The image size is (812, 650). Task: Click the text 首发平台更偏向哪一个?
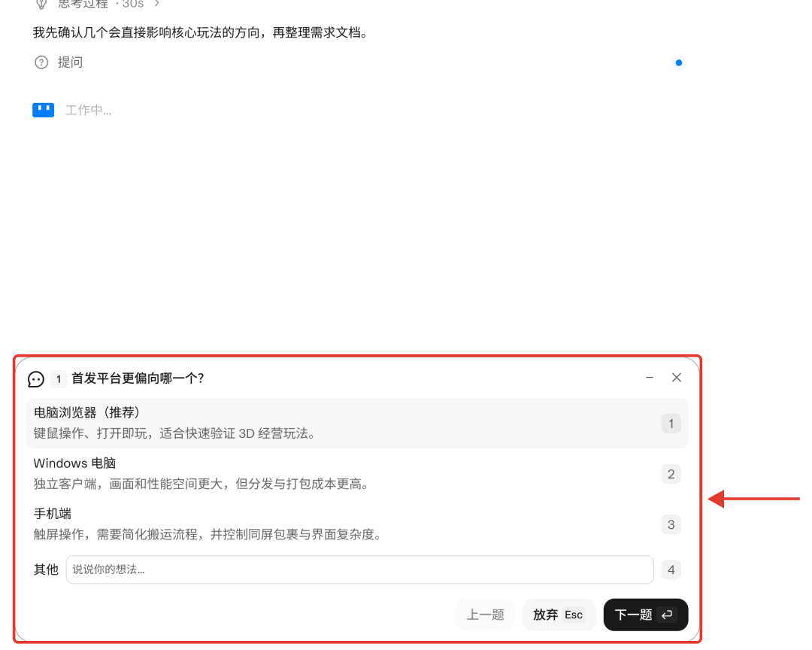coord(138,378)
